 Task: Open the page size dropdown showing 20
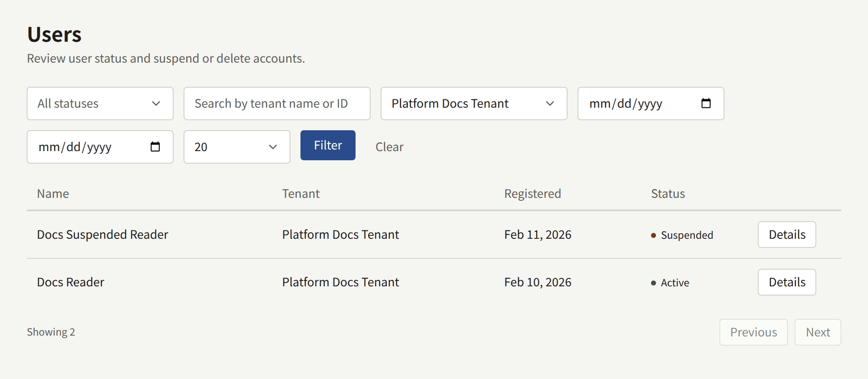(237, 147)
